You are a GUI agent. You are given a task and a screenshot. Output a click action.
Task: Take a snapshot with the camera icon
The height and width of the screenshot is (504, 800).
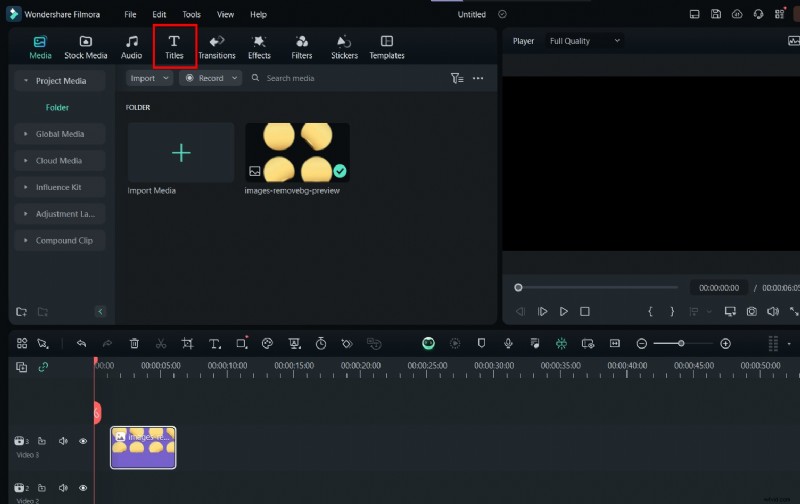[x=751, y=312]
